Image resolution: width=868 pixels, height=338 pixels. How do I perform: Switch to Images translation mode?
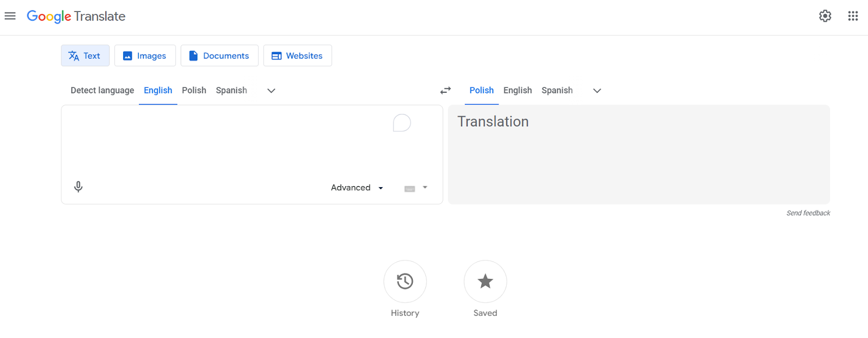(x=145, y=56)
